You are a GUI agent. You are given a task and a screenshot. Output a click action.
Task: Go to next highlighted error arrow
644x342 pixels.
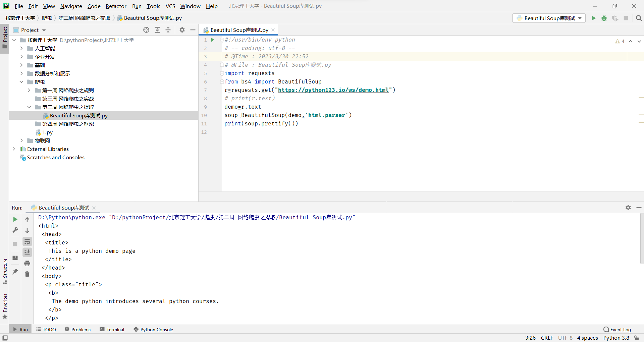(639, 41)
